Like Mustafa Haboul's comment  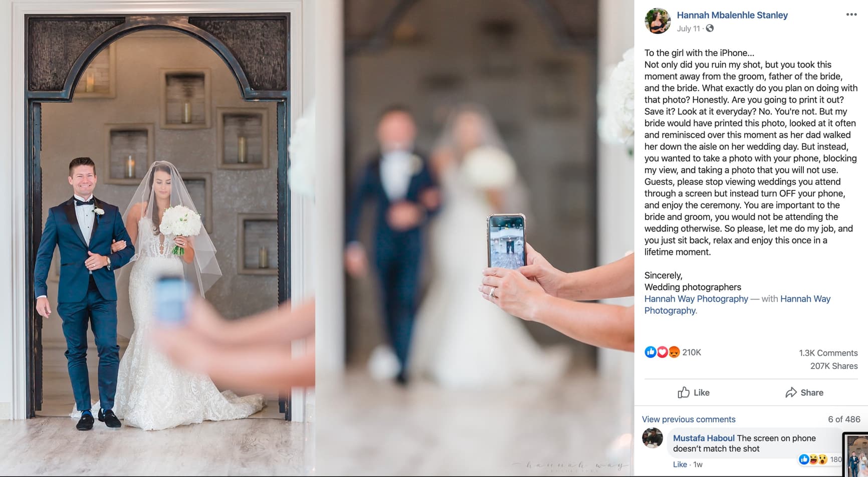680,464
